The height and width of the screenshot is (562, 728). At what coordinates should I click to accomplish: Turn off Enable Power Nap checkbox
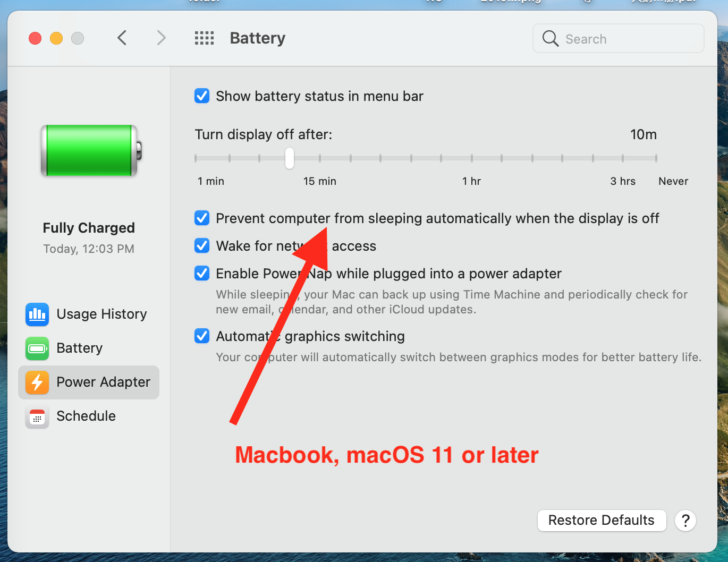pos(202,274)
